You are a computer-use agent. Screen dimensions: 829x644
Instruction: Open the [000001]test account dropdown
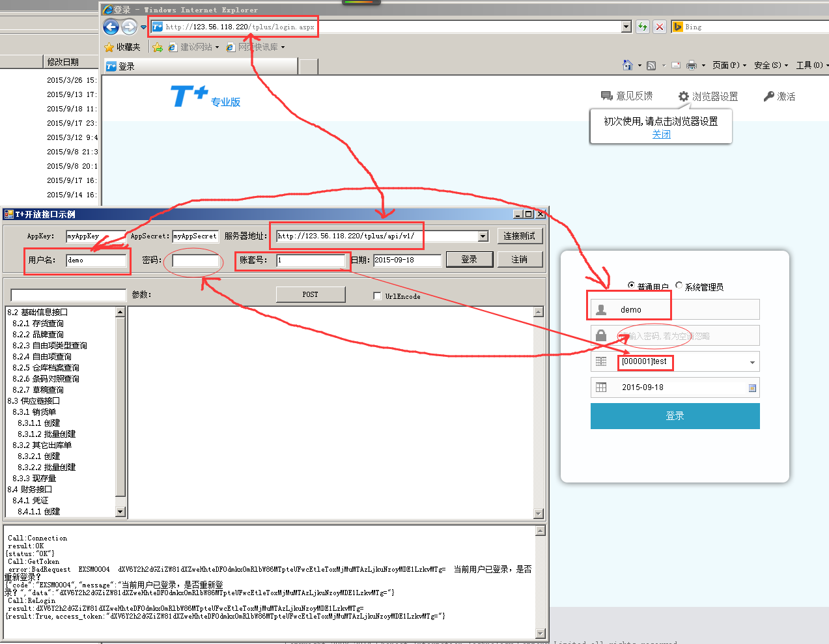[x=752, y=362]
